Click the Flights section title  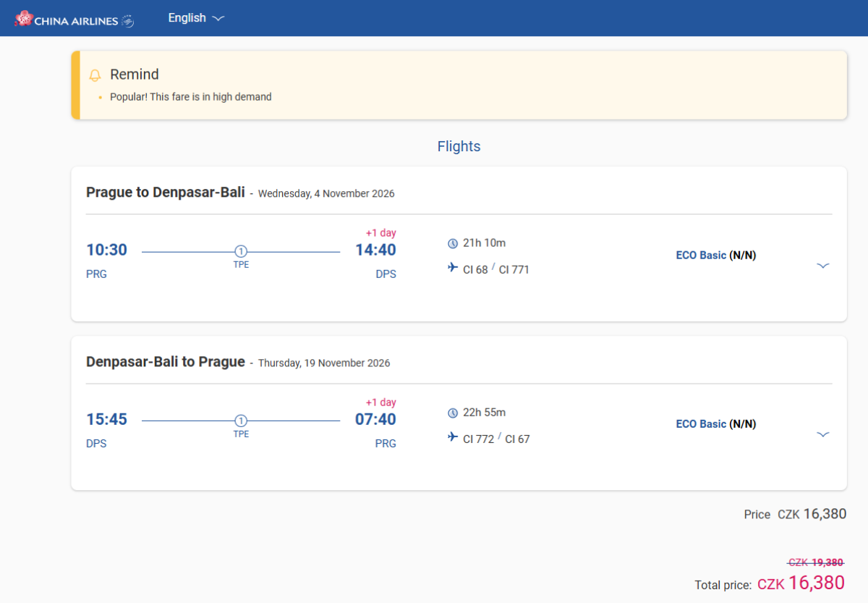[459, 146]
